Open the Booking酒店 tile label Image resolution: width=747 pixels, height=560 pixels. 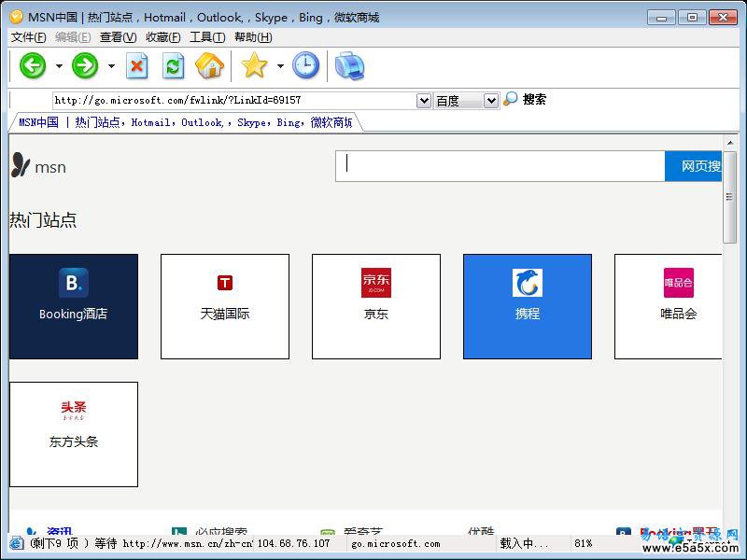74,314
